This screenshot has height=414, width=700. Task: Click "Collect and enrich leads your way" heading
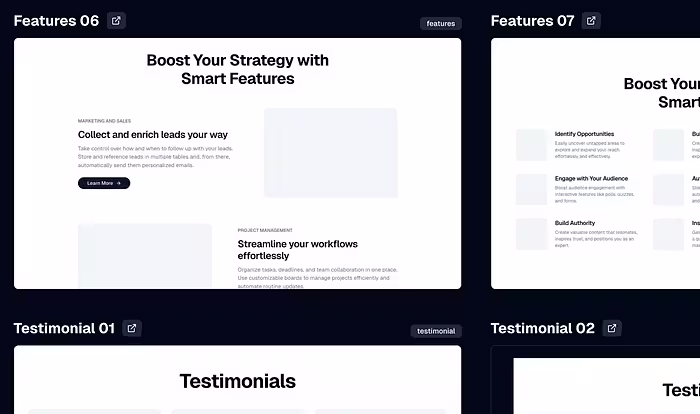153,134
